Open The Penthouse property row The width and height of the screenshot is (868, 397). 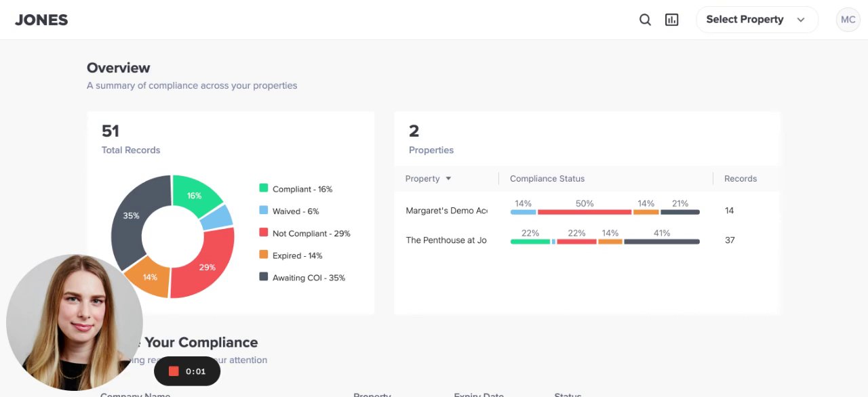pos(446,241)
